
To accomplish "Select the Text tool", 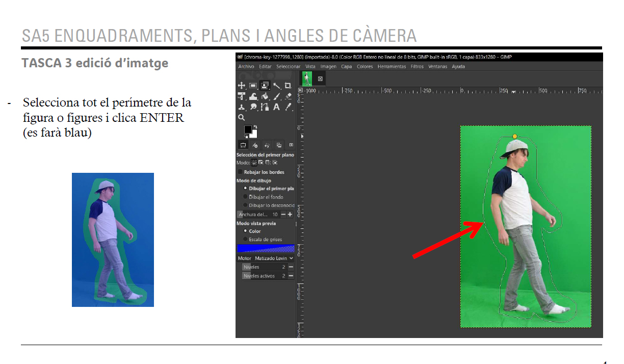I will 276,107.
